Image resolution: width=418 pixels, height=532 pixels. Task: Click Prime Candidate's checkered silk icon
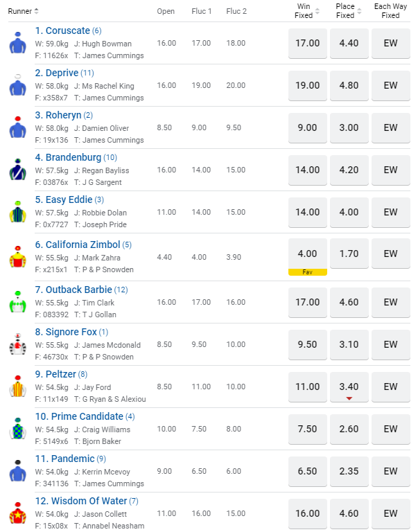pyautogui.click(x=17, y=429)
